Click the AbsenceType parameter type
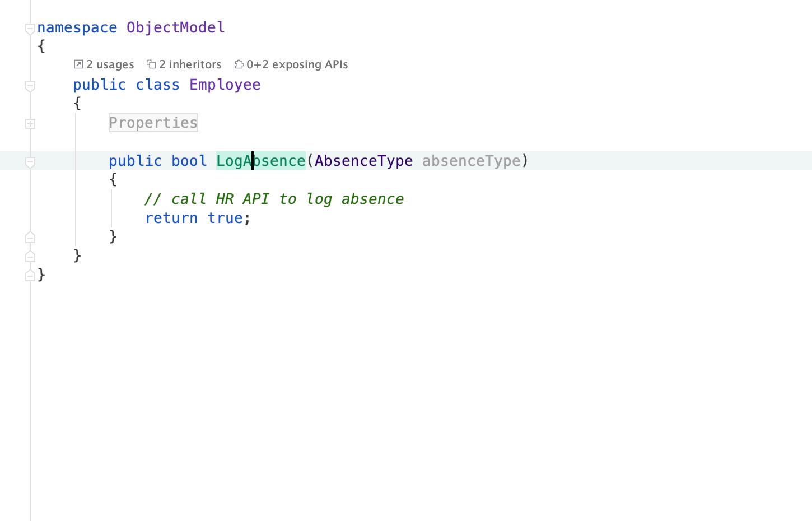Image resolution: width=812 pixels, height=521 pixels. 364,161
